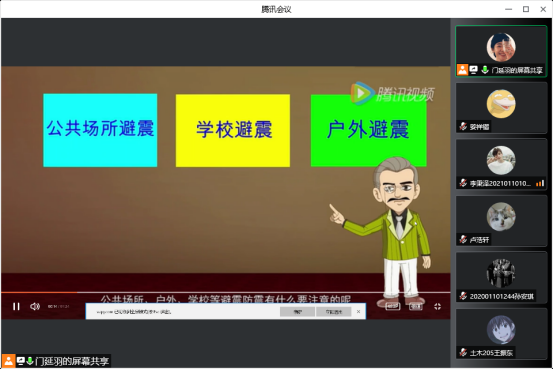Click the orange signal strength bars icon
This screenshot has height=369, width=553.
(540, 183)
